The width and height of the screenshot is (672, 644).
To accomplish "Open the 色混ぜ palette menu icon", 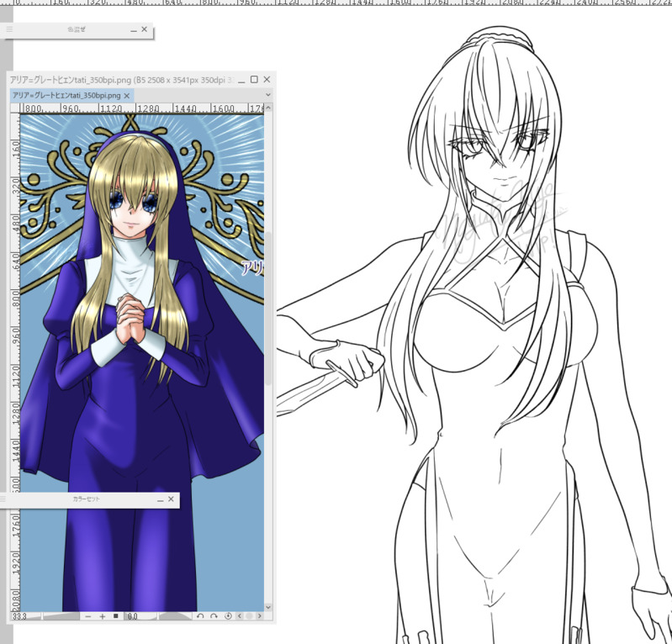I will (x=9, y=29).
